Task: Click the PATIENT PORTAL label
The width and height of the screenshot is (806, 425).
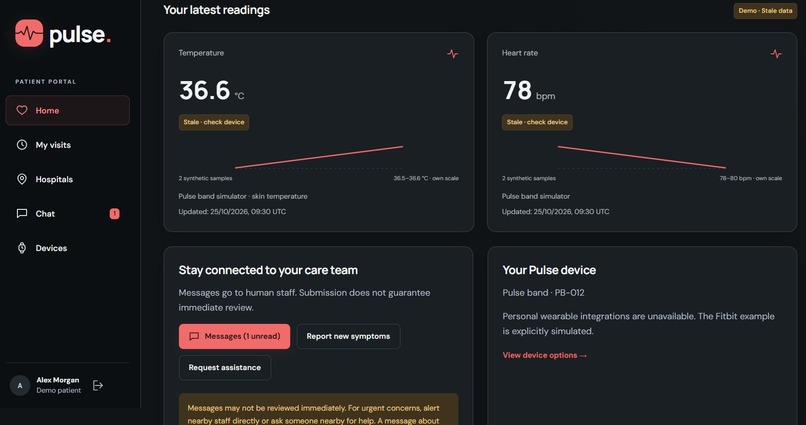Action: [46, 81]
